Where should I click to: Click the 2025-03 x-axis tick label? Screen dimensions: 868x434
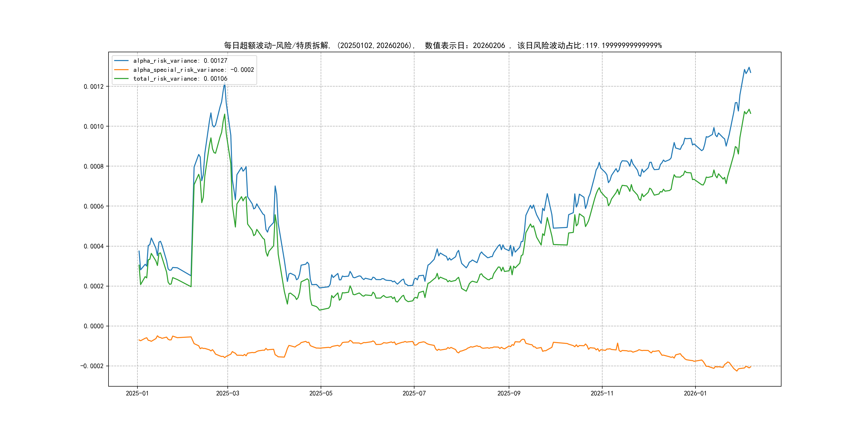click(x=227, y=393)
